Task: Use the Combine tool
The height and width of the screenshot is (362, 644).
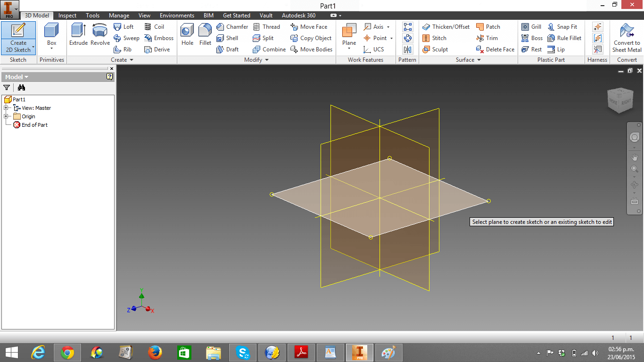Action: [x=269, y=49]
